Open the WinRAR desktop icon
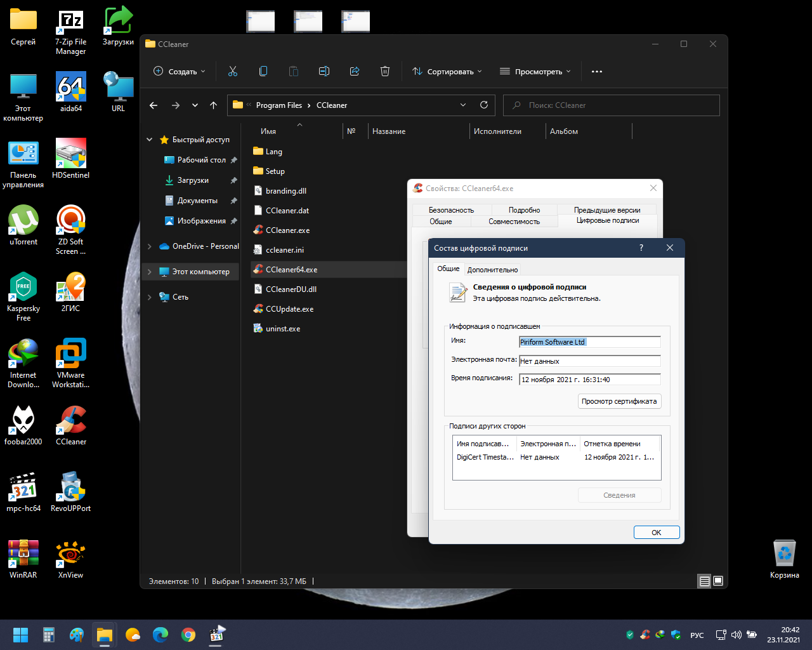812x650 pixels. [x=23, y=559]
